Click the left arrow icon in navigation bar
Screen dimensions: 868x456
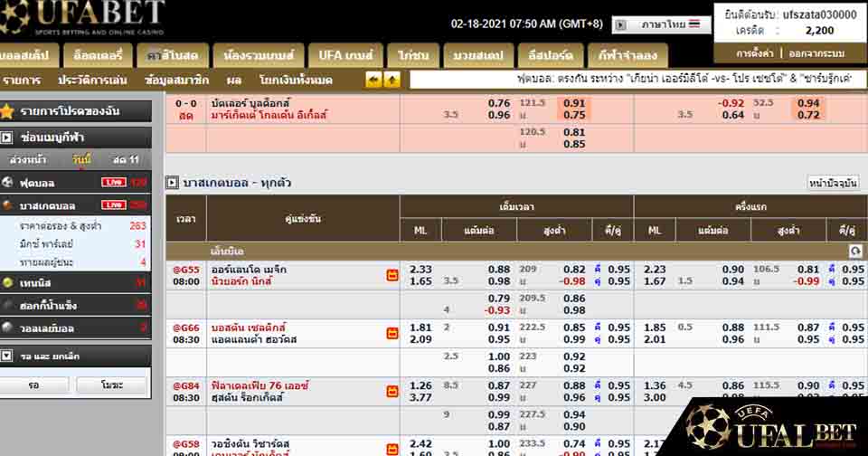pyautogui.click(x=373, y=80)
